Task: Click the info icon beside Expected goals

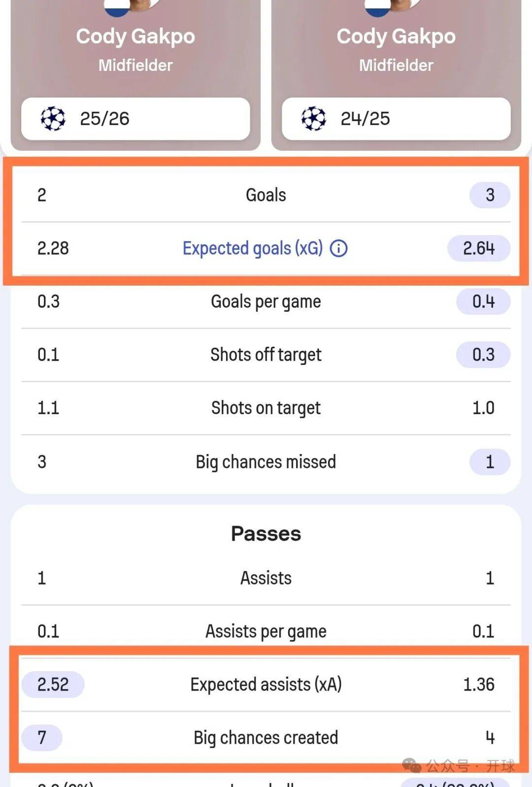Action: [x=338, y=248]
